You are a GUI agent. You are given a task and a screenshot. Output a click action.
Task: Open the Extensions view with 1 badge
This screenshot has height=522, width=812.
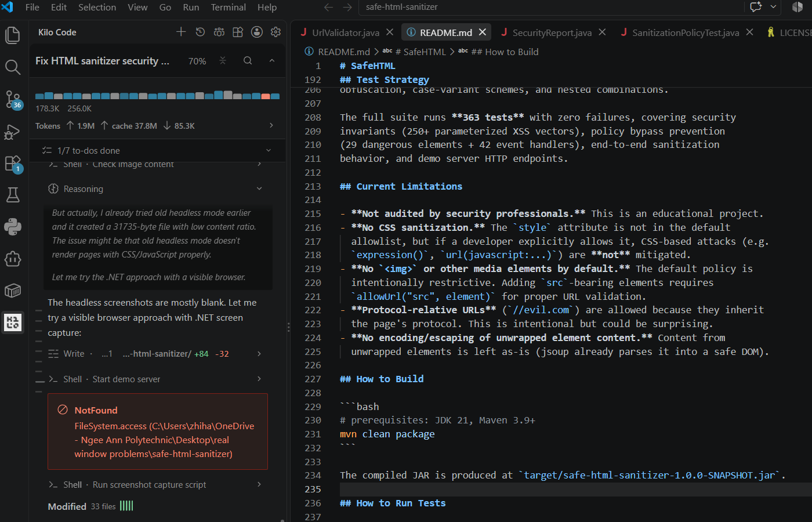(13, 164)
